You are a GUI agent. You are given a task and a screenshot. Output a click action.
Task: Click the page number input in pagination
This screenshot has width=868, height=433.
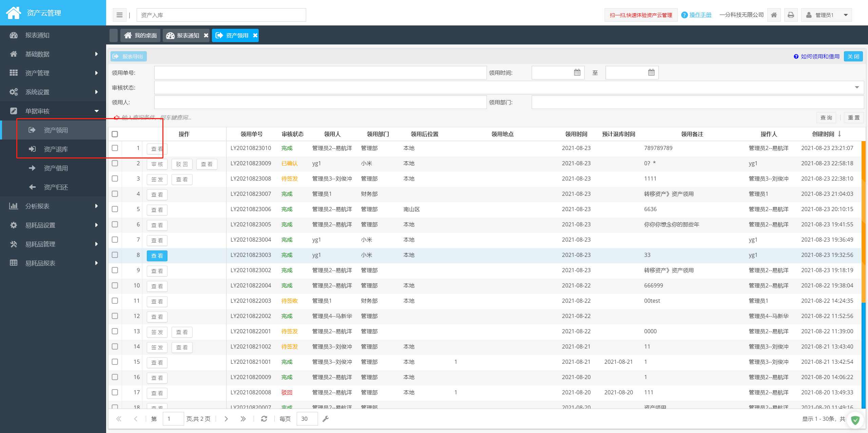pos(173,419)
